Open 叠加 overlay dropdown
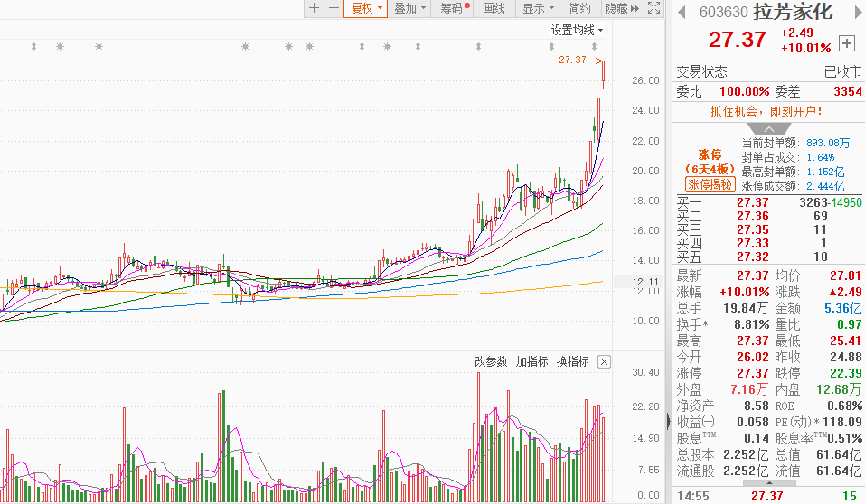 click(409, 8)
